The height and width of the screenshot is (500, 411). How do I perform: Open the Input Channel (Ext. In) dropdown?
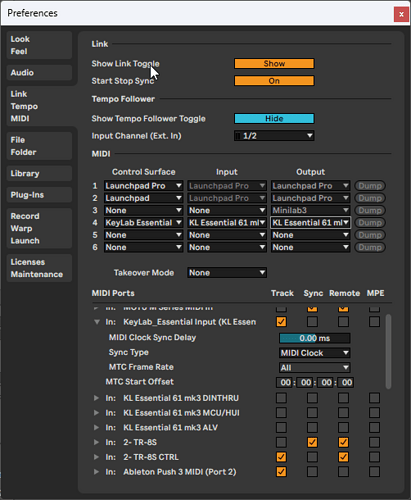tap(274, 136)
